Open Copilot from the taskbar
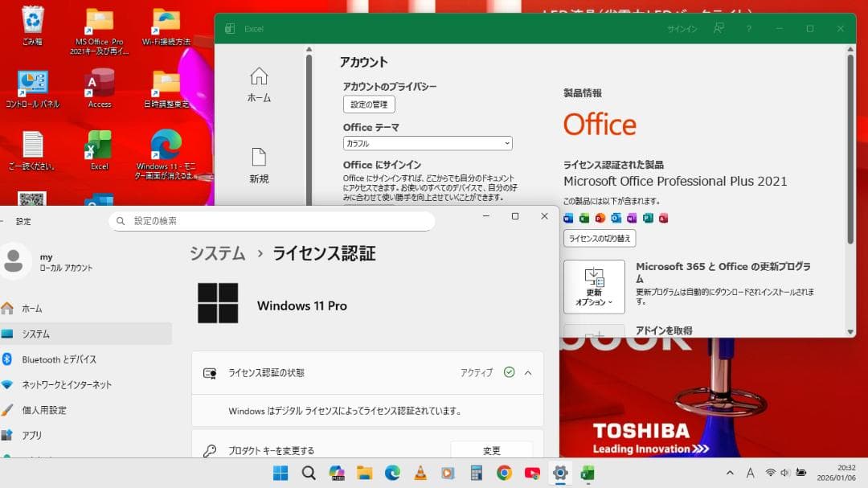Viewport: 868px width, 488px height. click(x=337, y=473)
